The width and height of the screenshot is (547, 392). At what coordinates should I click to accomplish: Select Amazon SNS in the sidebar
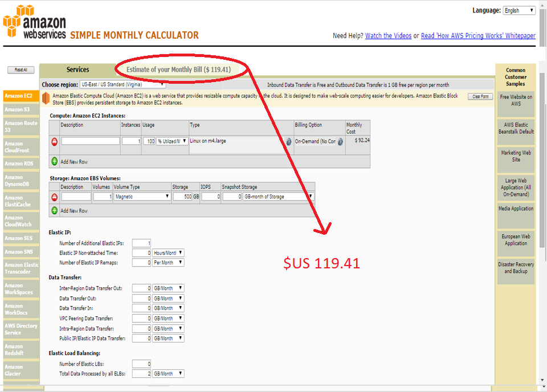(21, 252)
